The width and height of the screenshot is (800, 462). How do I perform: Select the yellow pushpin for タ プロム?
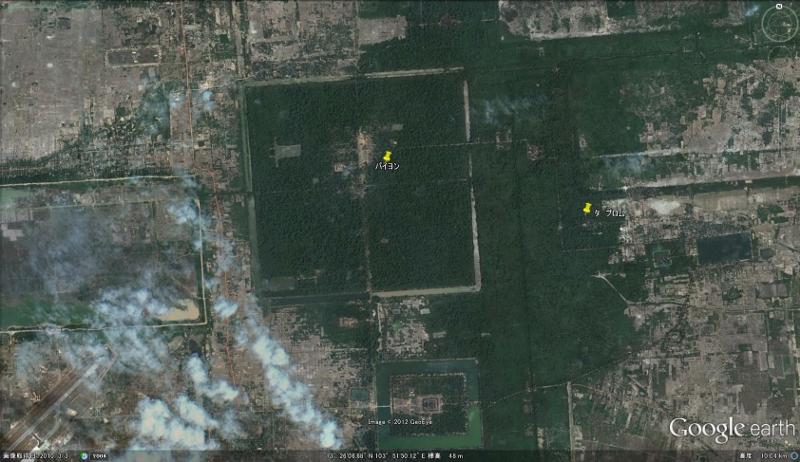pos(587,208)
